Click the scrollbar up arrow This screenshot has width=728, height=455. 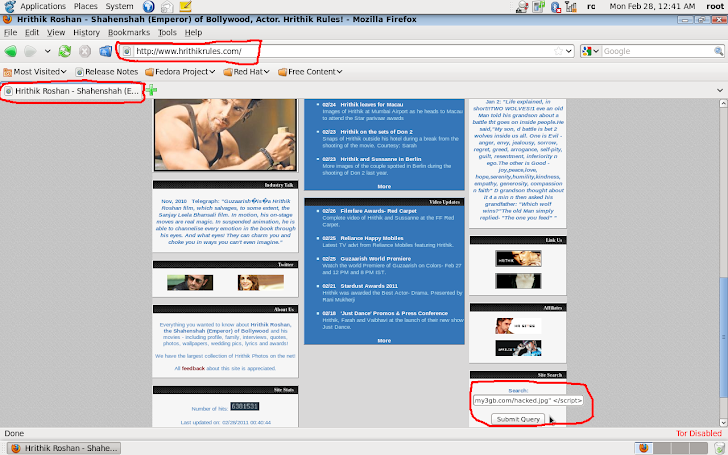(x=723, y=103)
